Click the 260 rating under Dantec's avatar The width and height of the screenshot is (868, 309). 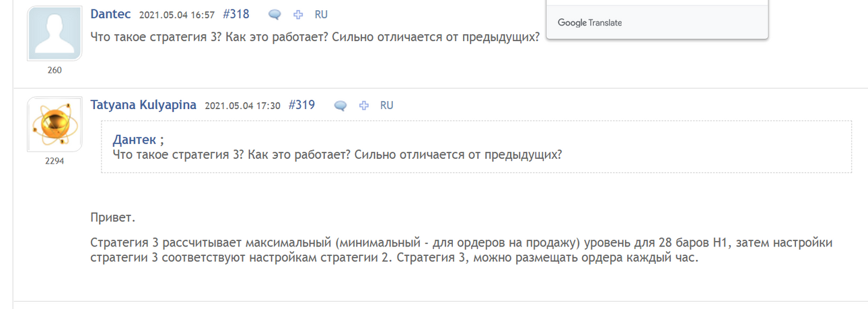pyautogui.click(x=55, y=70)
